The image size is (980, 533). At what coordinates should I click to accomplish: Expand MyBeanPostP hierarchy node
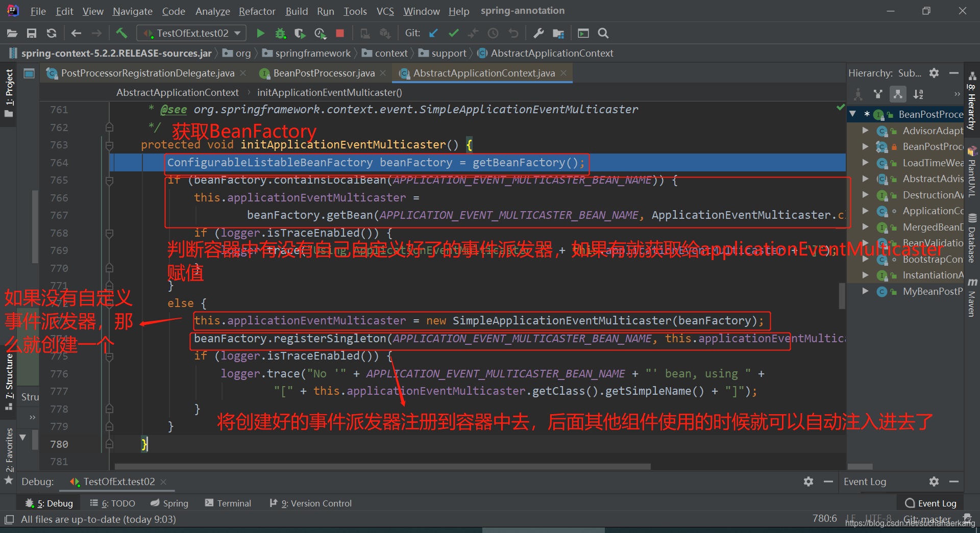pyautogui.click(x=865, y=291)
